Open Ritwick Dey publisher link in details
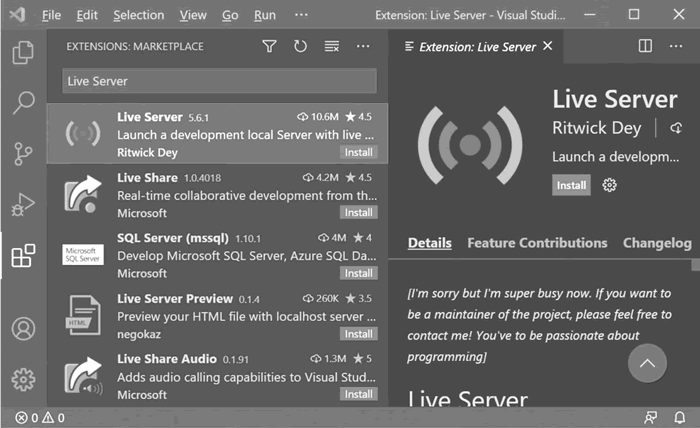The width and height of the screenshot is (700, 428). click(x=596, y=128)
